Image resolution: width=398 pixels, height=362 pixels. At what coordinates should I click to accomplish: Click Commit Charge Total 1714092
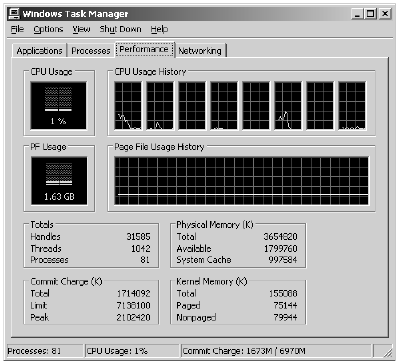click(133, 293)
